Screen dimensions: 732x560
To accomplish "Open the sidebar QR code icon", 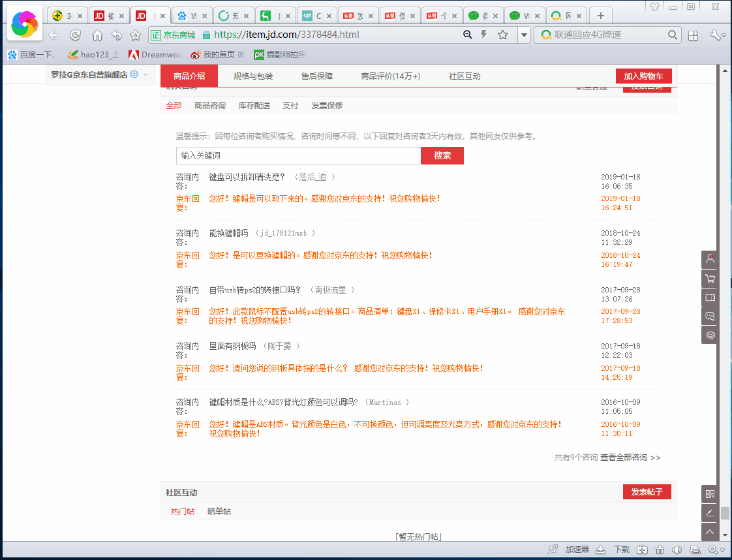I will point(710,494).
